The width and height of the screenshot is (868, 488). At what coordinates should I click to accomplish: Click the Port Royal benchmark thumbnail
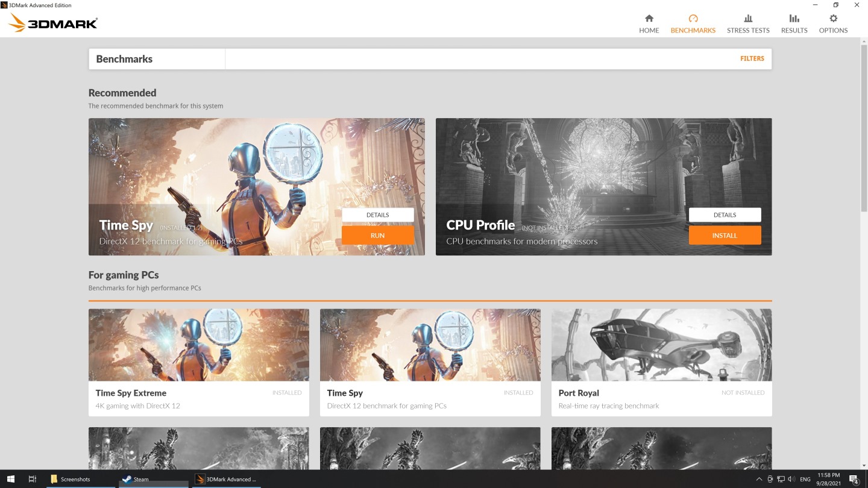coord(661,345)
